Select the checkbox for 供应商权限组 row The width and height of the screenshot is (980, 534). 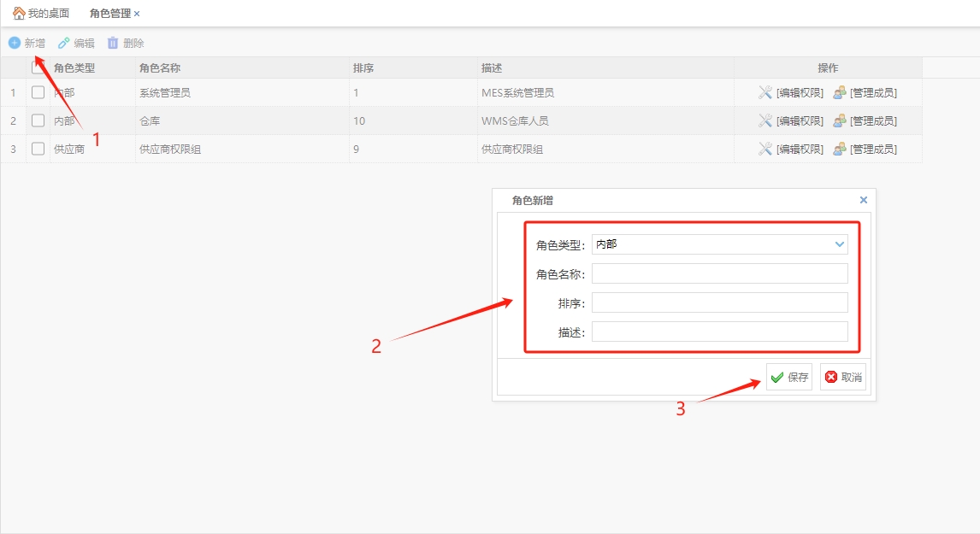pyautogui.click(x=38, y=149)
